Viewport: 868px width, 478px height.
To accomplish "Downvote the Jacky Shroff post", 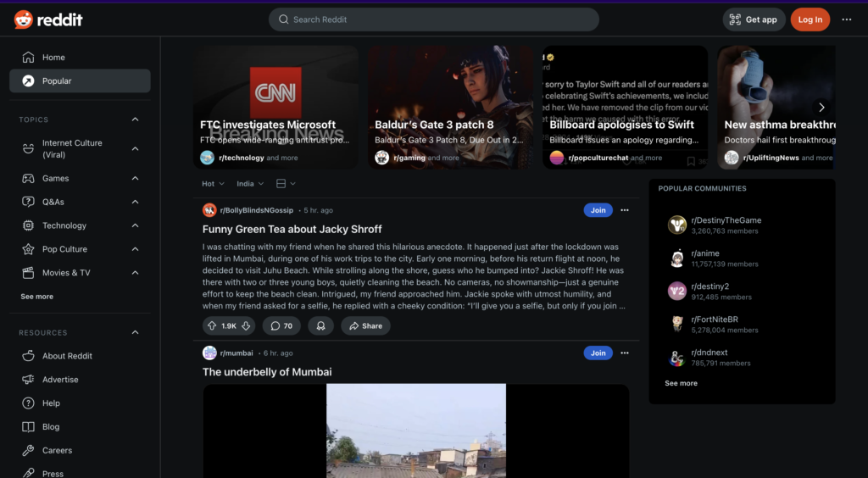I will tap(247, 325).
